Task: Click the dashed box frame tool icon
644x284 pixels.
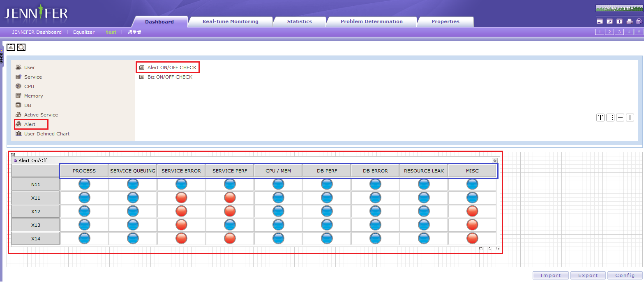Action: [x=610, y=117]
